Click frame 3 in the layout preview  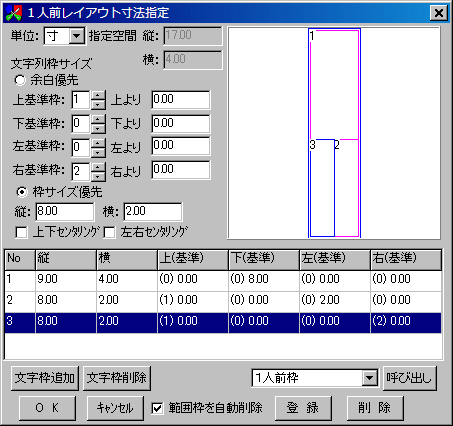click(322, 188)
